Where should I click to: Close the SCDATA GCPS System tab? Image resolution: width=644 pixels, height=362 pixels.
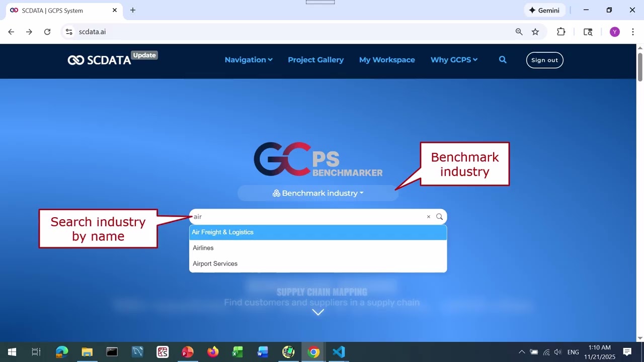[115, 10]
